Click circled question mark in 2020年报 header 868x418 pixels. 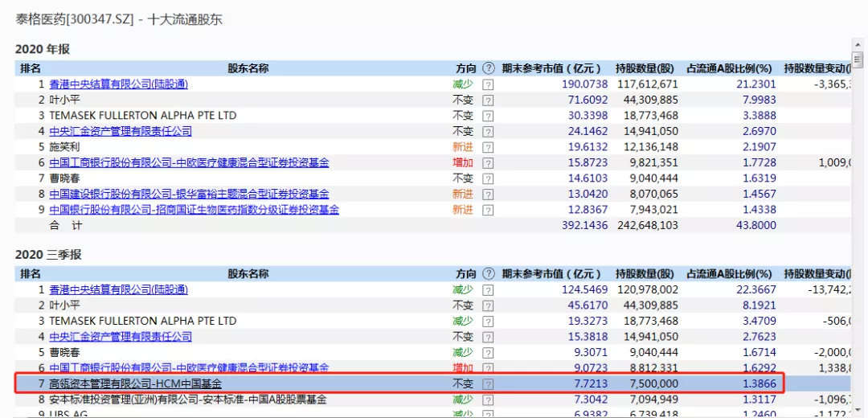pos(489,68)
